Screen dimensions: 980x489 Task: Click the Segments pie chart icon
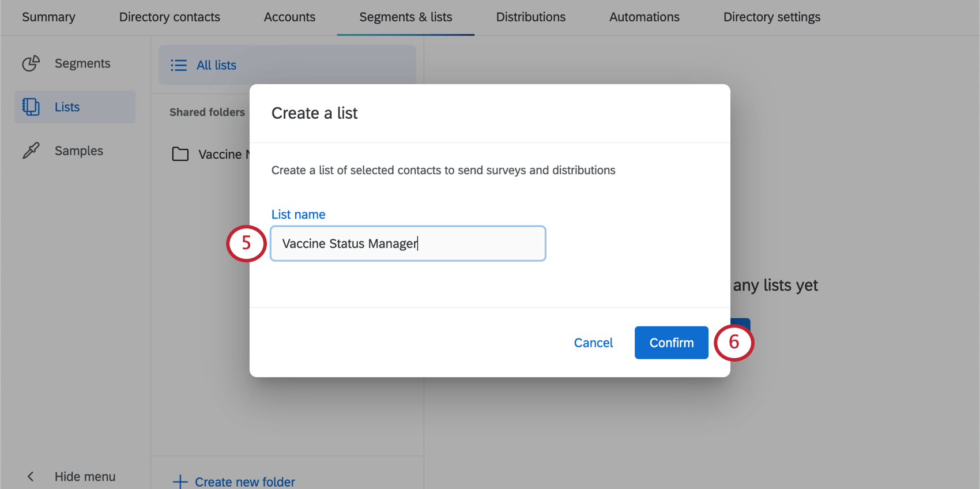click(31, 63)
